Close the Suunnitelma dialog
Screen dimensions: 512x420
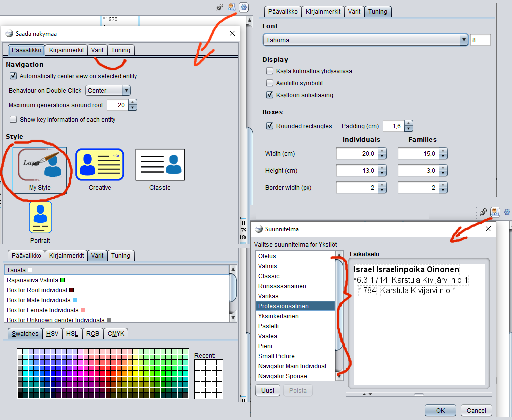(488, 229)
